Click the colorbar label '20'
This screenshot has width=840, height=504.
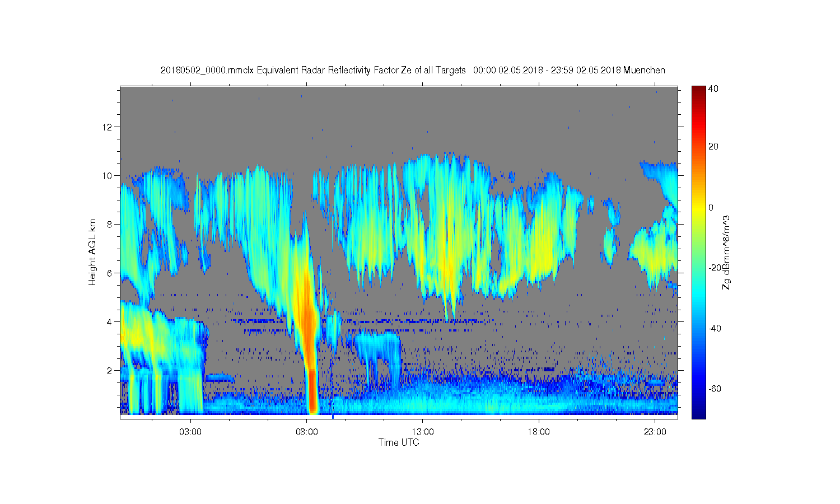(x=713, y=147)
